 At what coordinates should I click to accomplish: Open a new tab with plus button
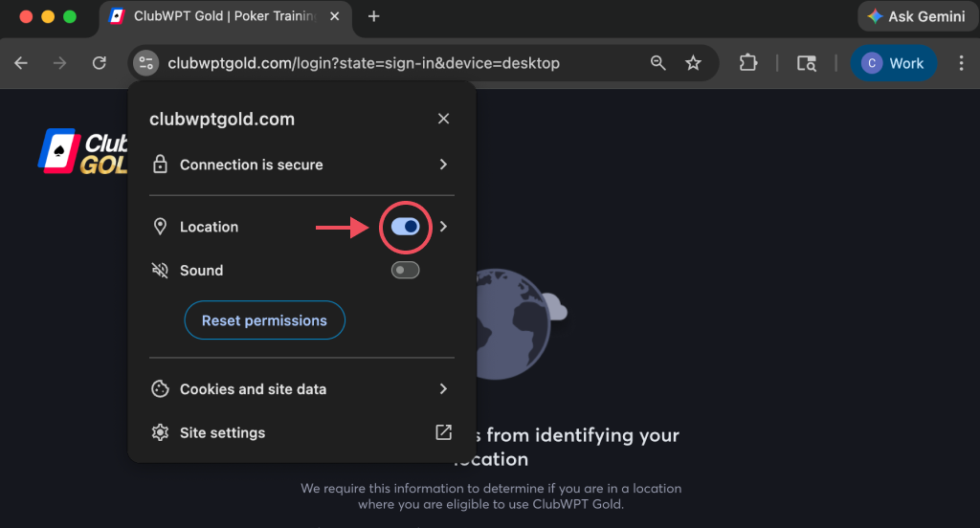pos(374,17)
